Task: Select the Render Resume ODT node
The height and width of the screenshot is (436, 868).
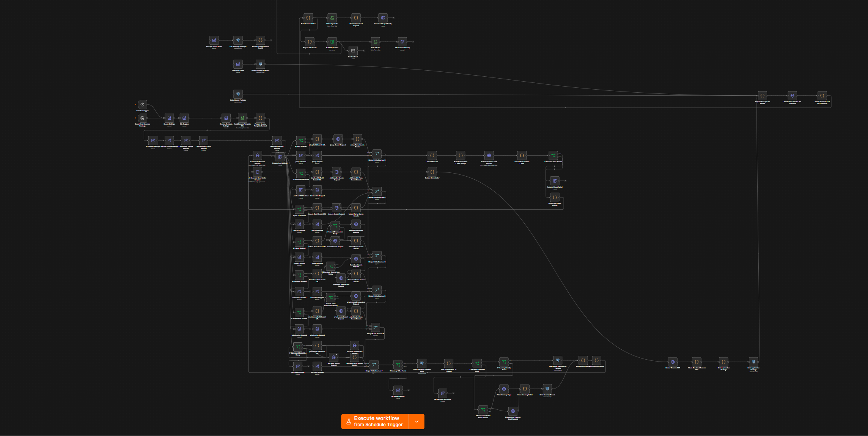Action: [673, 362]
